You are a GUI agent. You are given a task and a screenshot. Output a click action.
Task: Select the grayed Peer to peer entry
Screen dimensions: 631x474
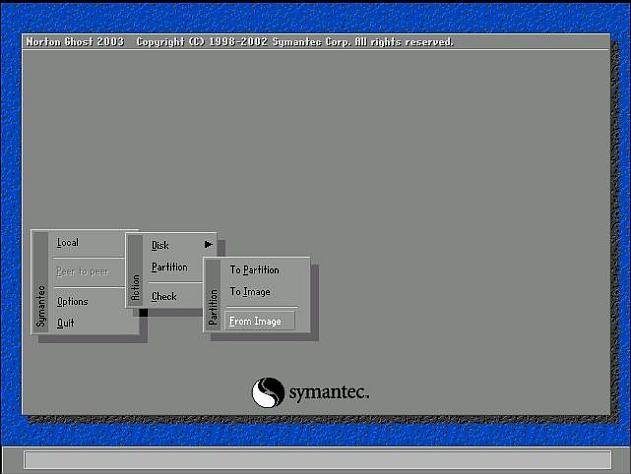point(82,272)
